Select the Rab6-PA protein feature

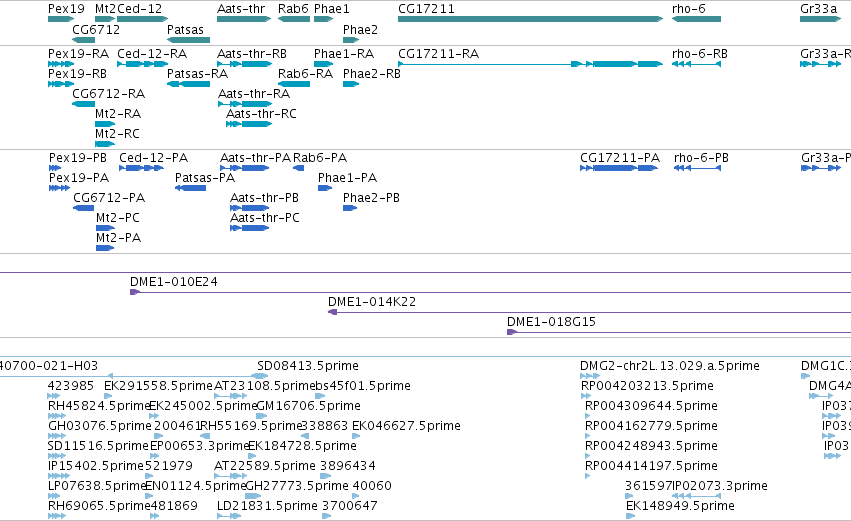tap(299, 168)
